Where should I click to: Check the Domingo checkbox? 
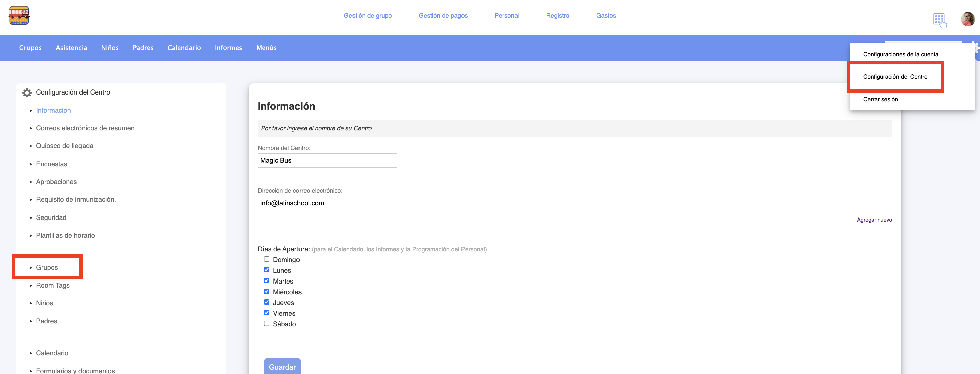coord(266,259)
